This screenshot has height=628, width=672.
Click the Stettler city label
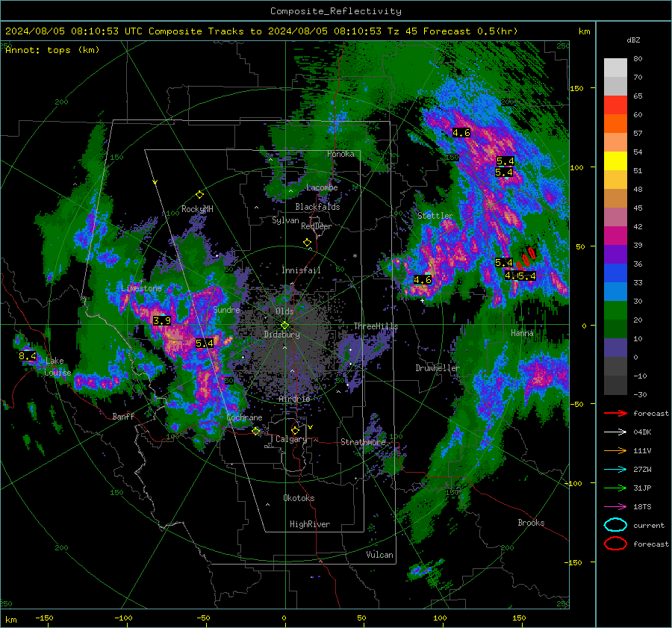click(x=435, y=216)
